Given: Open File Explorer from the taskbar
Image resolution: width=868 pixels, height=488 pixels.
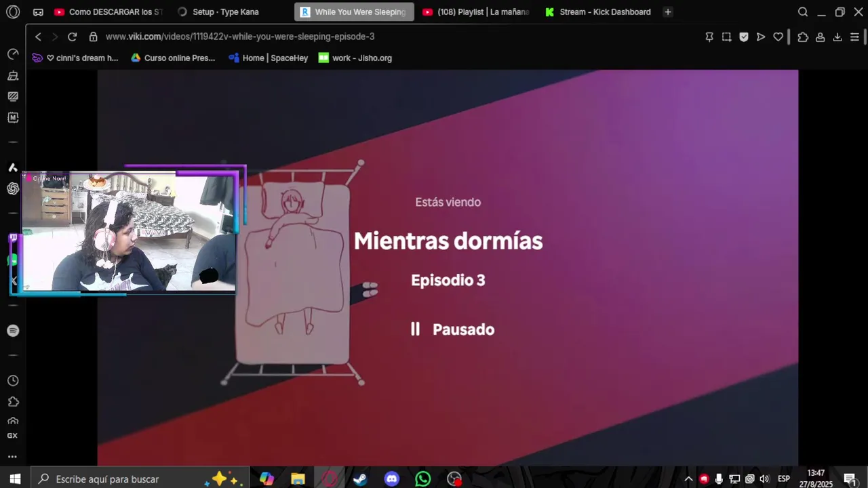Looking at the screenshot, I should (298, 479).
